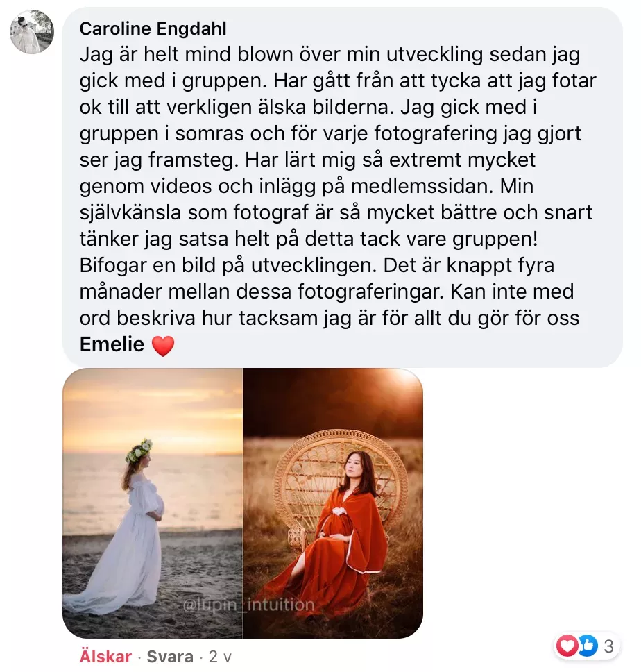Viewport: 641px width, 672px height.
Task: Show who reacted via the count 3
Action: pos(609,646)
